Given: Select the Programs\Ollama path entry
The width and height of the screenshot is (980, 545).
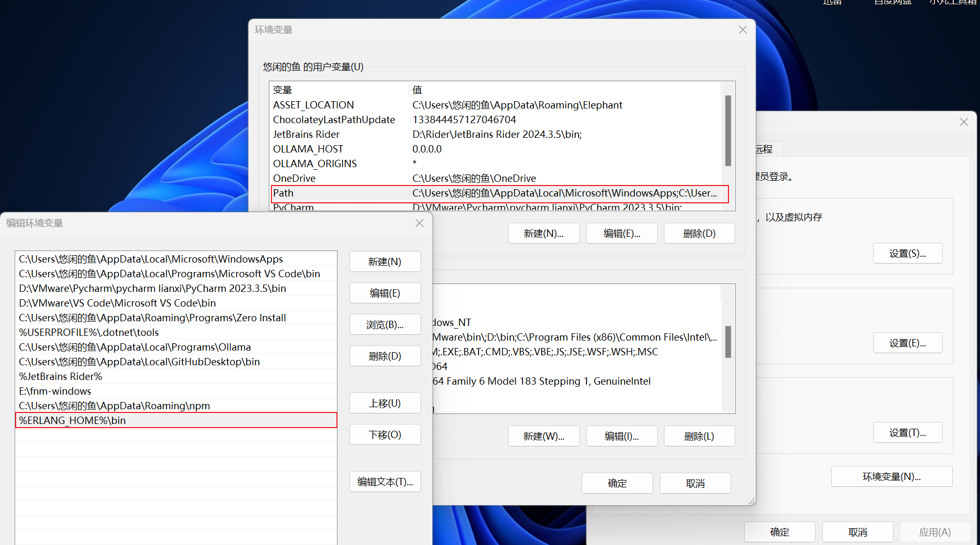Looking at the screenshot, I should tap(176, 347).
